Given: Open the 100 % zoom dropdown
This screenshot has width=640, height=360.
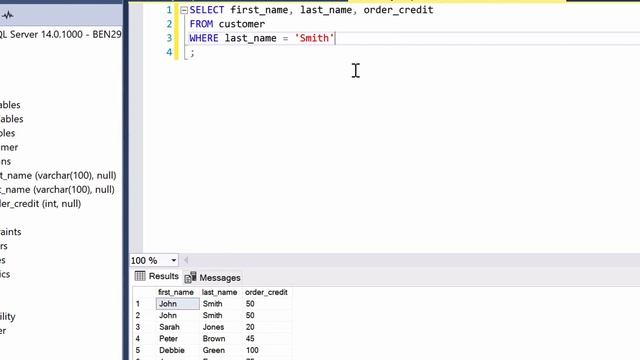Looking at the screenshot, I should [173, 260].
